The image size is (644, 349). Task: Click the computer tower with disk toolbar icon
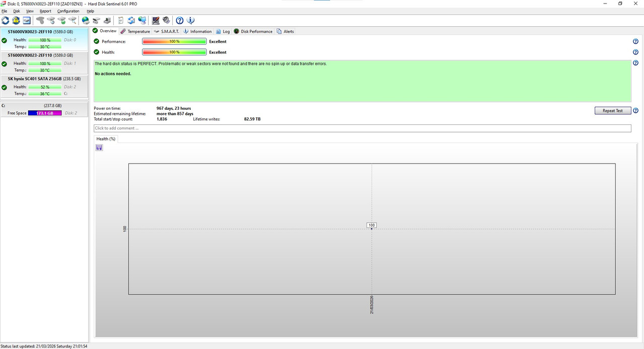107,20
